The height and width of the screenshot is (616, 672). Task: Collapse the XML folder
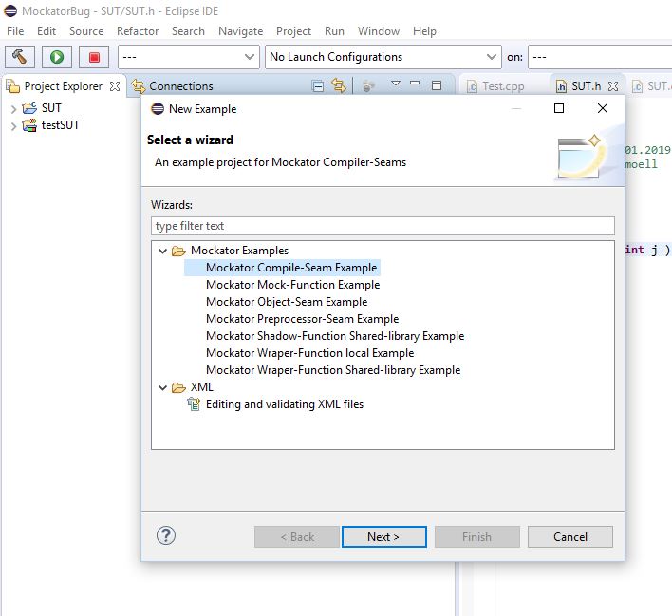162,388
